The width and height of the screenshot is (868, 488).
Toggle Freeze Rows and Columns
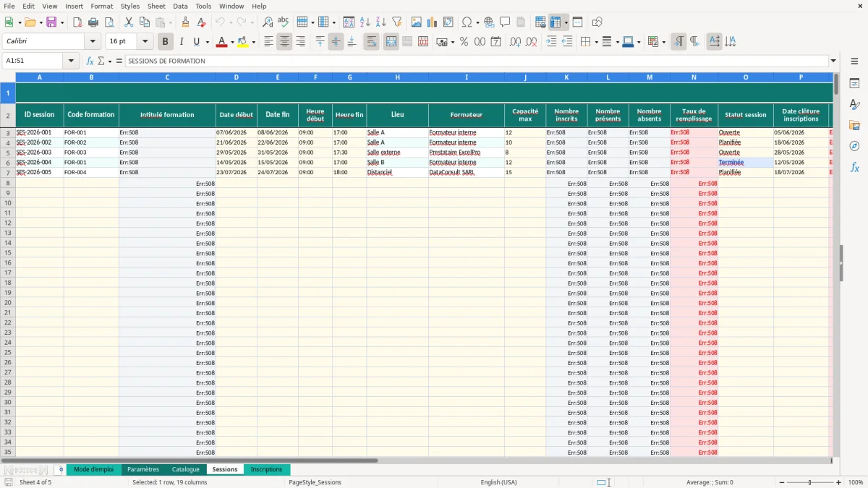(556, 22)
